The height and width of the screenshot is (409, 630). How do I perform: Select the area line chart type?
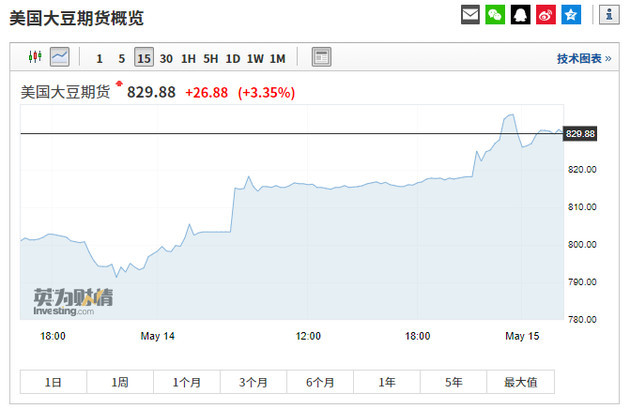59,57
